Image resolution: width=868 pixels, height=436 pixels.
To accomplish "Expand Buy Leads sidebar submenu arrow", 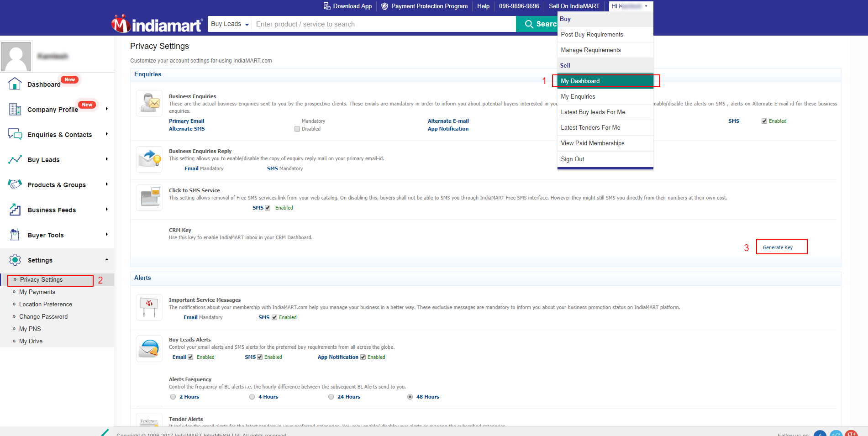I will [x=107, y=159].
